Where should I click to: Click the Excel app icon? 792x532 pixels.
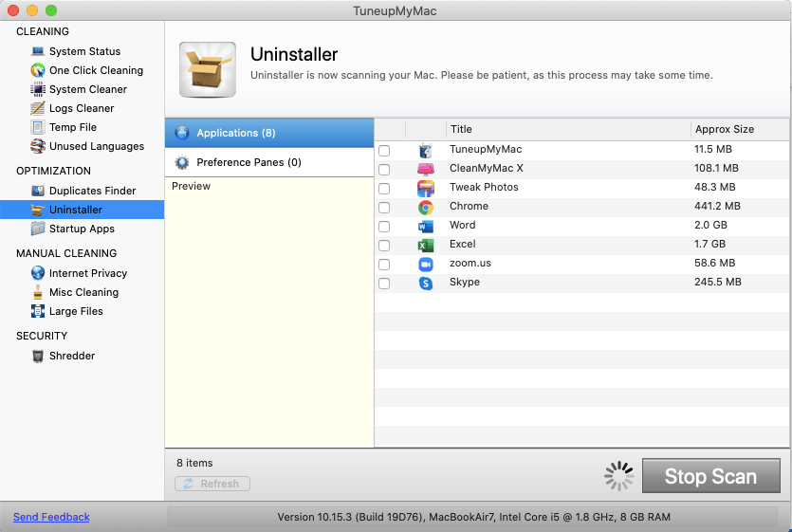[426, 246]
